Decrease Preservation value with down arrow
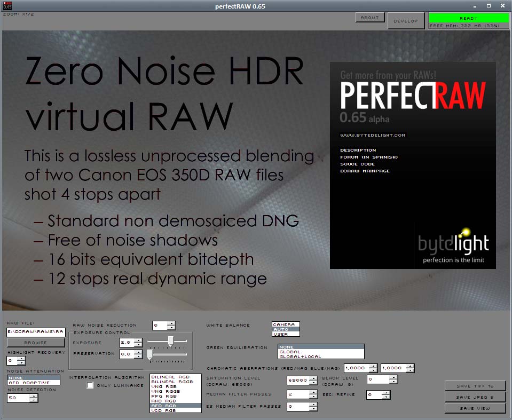512x420 pixels. [x=138, y=356]
